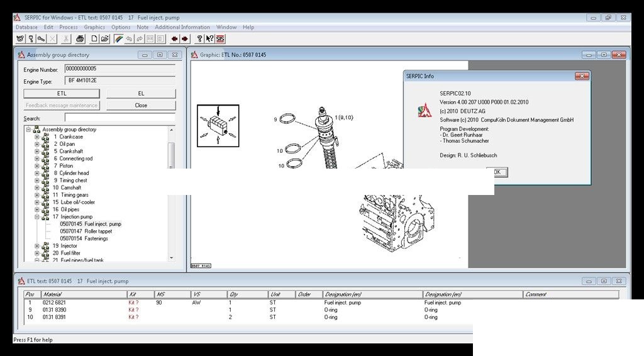Screen dimensions: 644x356
Task: Click the Comment column header
Action: [570, 294]
